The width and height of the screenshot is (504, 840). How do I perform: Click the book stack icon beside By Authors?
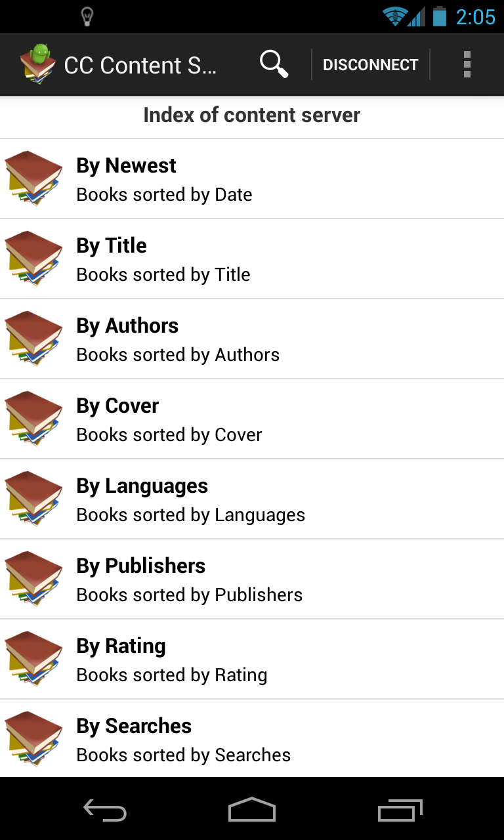(33, 339)
